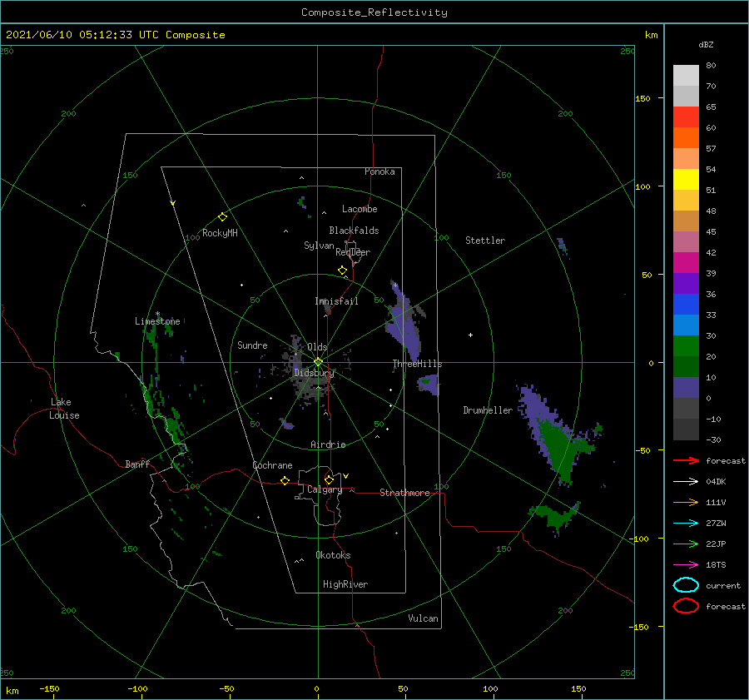Click the ThreeHills label
This screenshot has height=700, width=749.
click(x=418, y=364)
